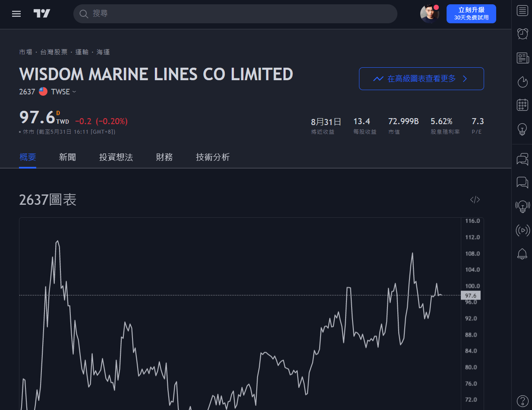Screen dimensions: 532x410
Task: Click the 97.6 price label on chart axis
Action: [471, 295]
